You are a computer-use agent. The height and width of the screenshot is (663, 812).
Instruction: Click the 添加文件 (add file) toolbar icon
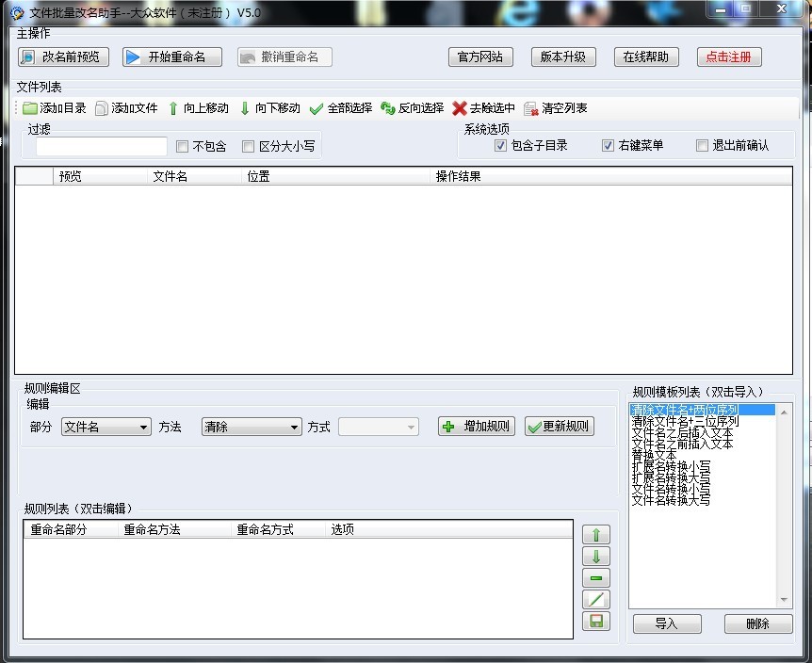(102, 108)
